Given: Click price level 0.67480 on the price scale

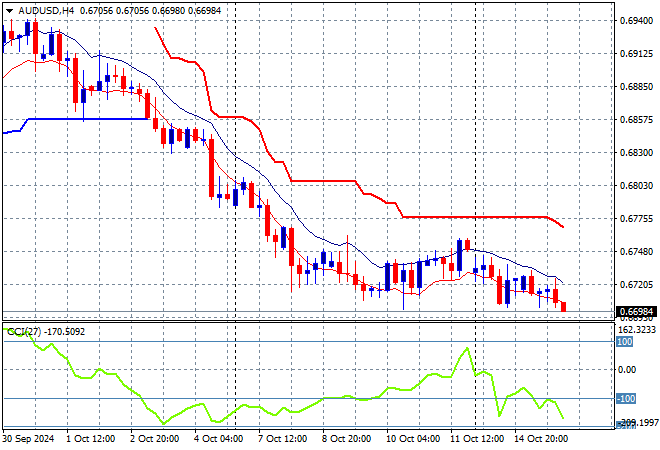Looking at the screenshot, I should (637, 252).
